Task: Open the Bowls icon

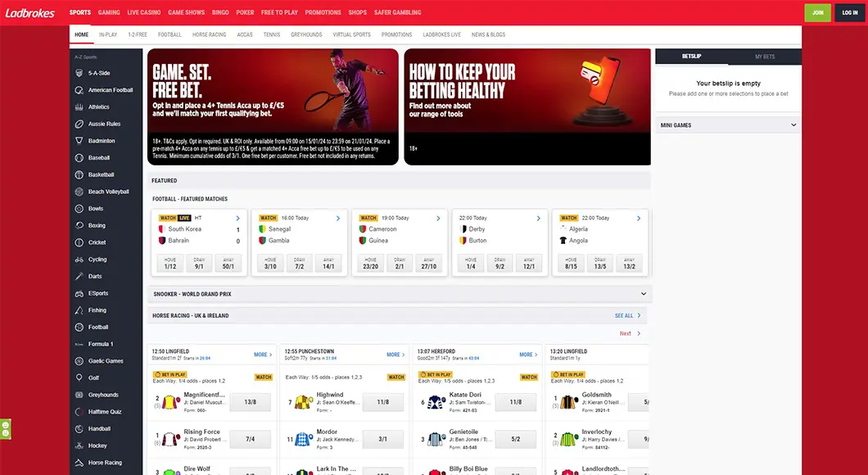Action: (x=79, y=209)
